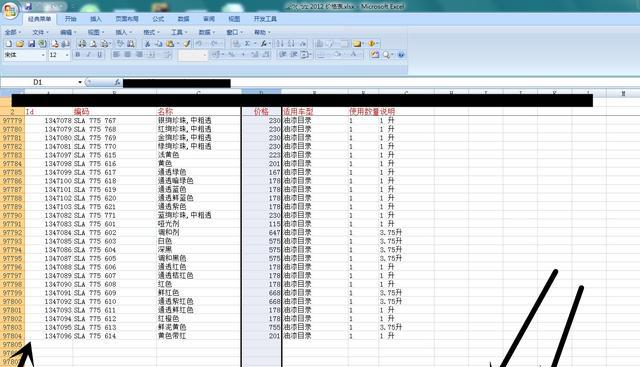Click the Print icon in the toolbar
Screen dimensions: 640x367
tap(82, 44)
